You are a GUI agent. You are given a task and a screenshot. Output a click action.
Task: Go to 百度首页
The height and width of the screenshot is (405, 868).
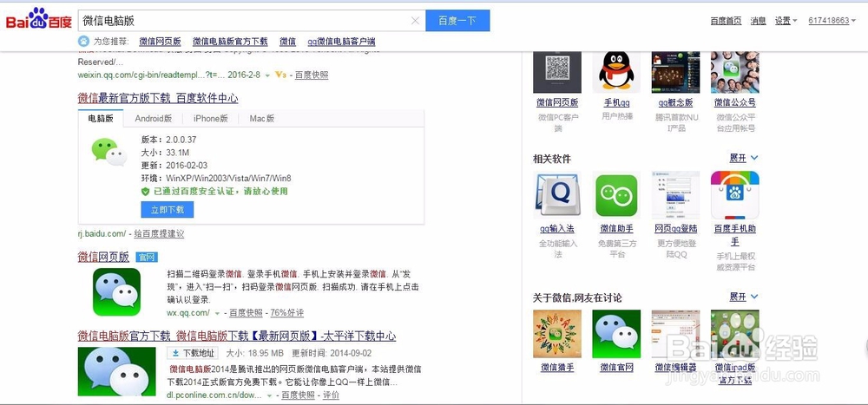pos(726,21)
